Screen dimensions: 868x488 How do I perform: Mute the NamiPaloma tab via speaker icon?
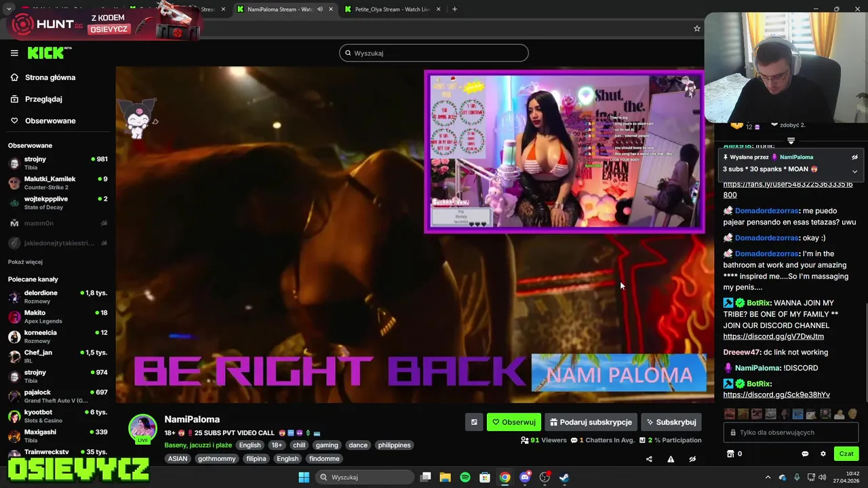coord(319,9)
